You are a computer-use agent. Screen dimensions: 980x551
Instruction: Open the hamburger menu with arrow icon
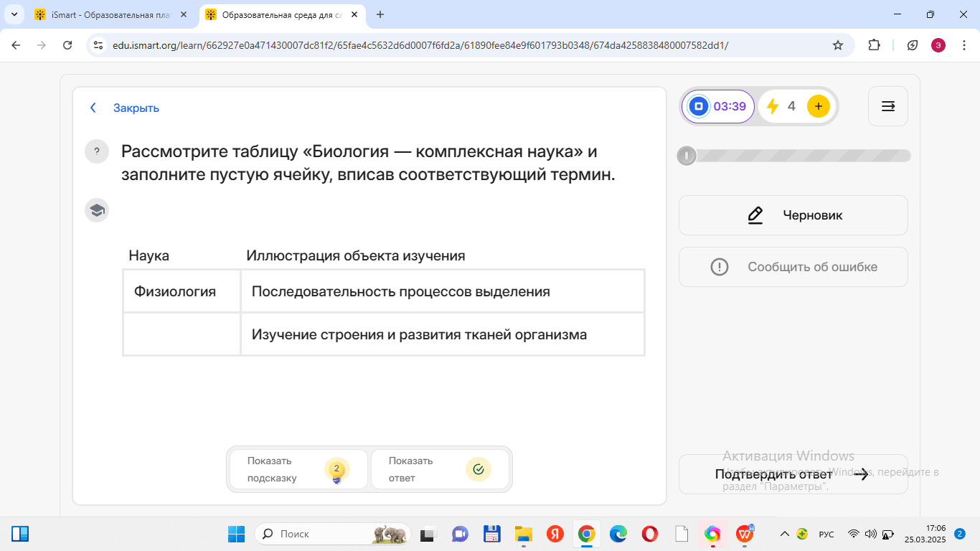click(x=888, y=106)
